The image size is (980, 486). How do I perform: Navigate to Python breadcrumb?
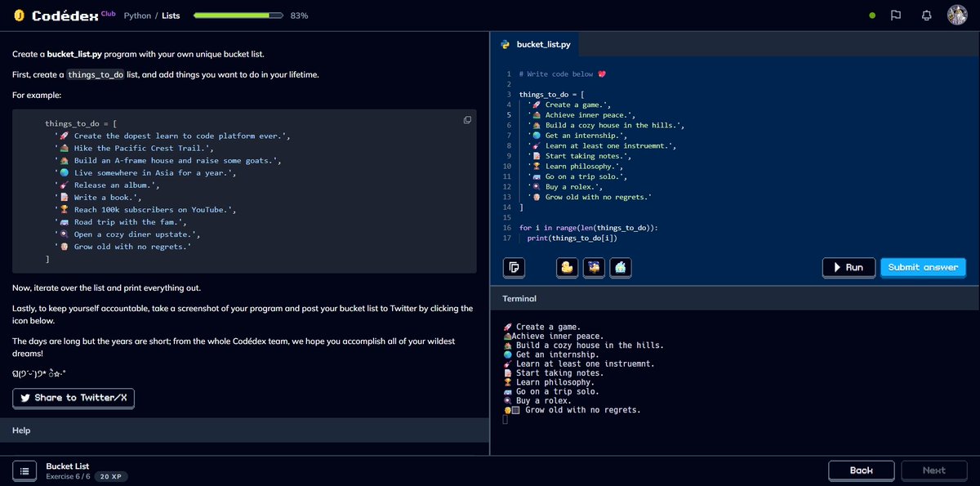(x=137, y=16)
